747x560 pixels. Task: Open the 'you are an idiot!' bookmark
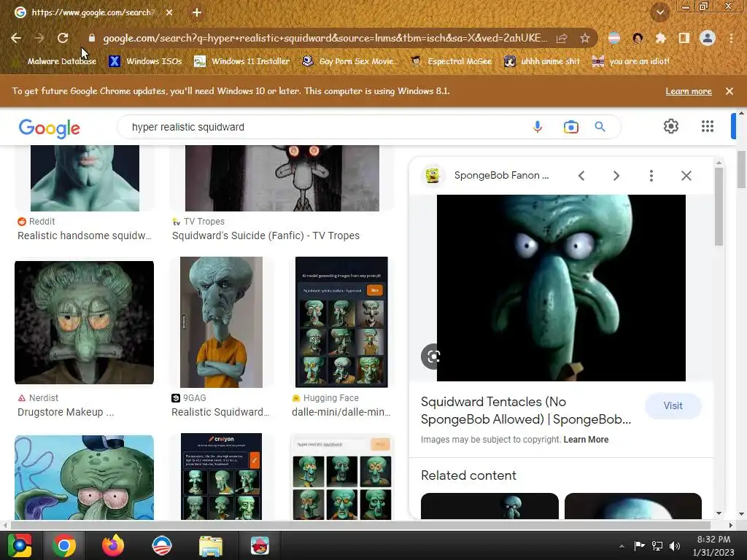coord(630,61)
